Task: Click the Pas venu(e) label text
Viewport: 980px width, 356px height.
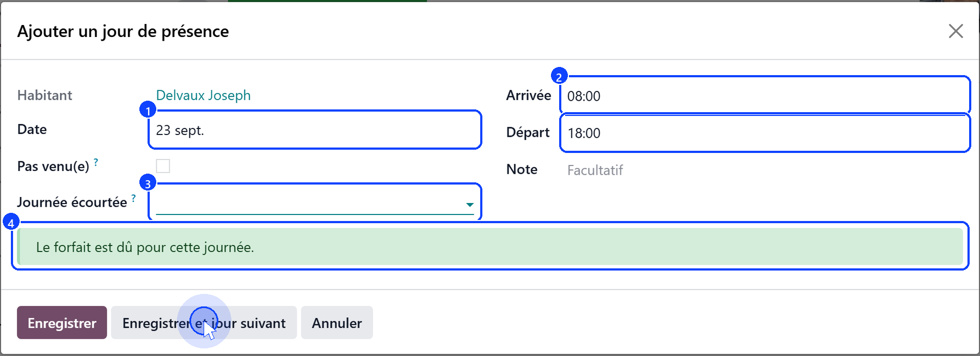Action: (53, 166)
